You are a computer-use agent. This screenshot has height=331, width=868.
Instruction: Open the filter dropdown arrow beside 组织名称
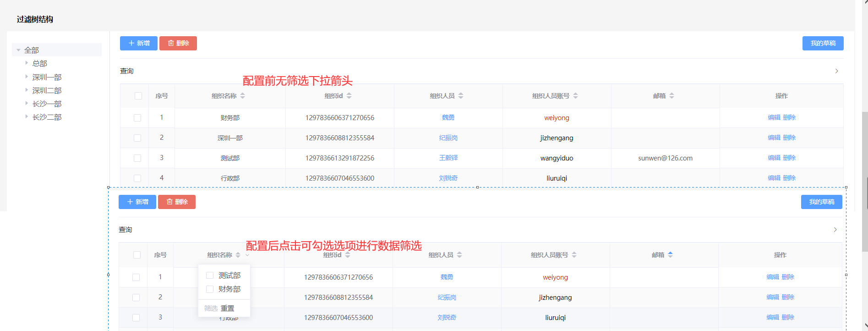click(x=247, y=255)
